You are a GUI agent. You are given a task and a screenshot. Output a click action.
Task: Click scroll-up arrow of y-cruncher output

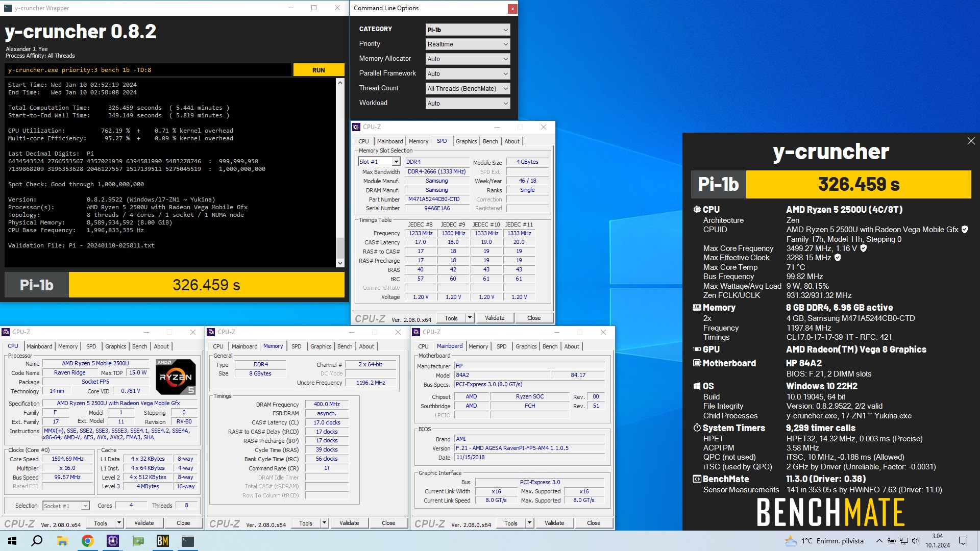coord(340,83)
